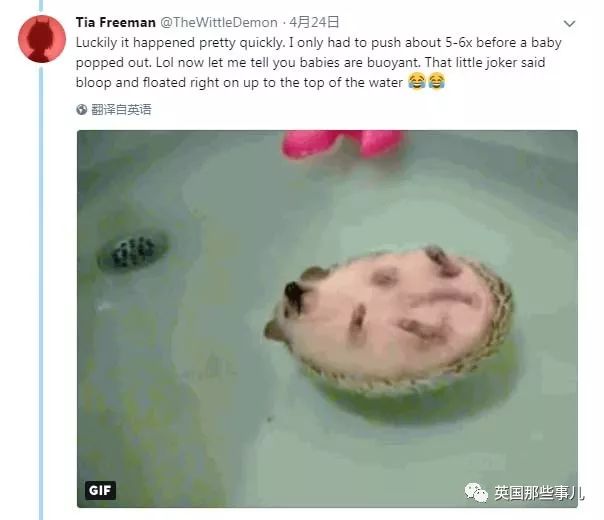604x520 pixels.
Task: Click the 英国那些事儿 watermark text
Action: click(539, 493)
